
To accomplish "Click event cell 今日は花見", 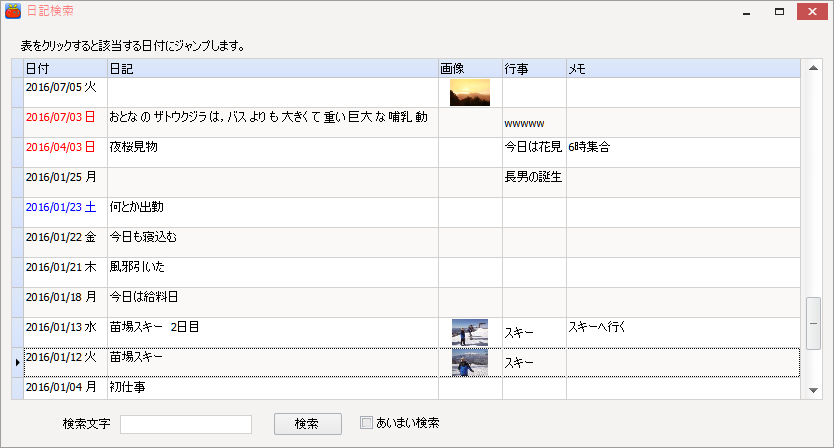I will [x=534, y=153].
